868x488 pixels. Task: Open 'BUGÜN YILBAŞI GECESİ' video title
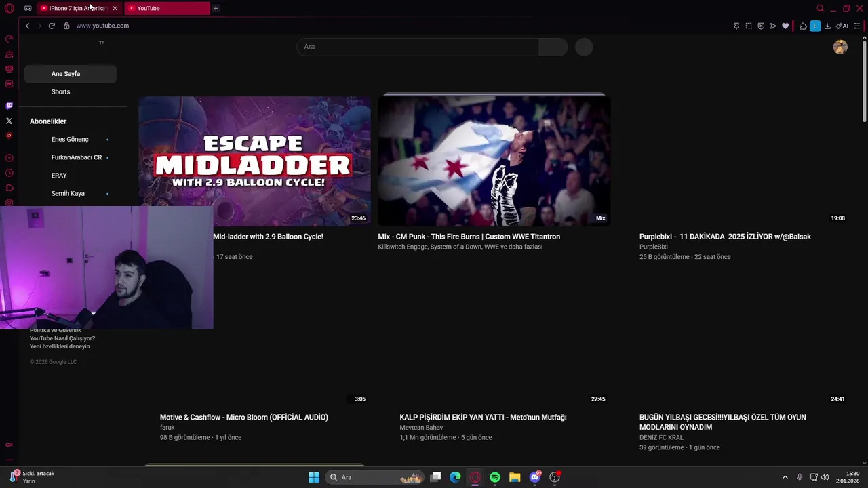(x=723, y=422)
